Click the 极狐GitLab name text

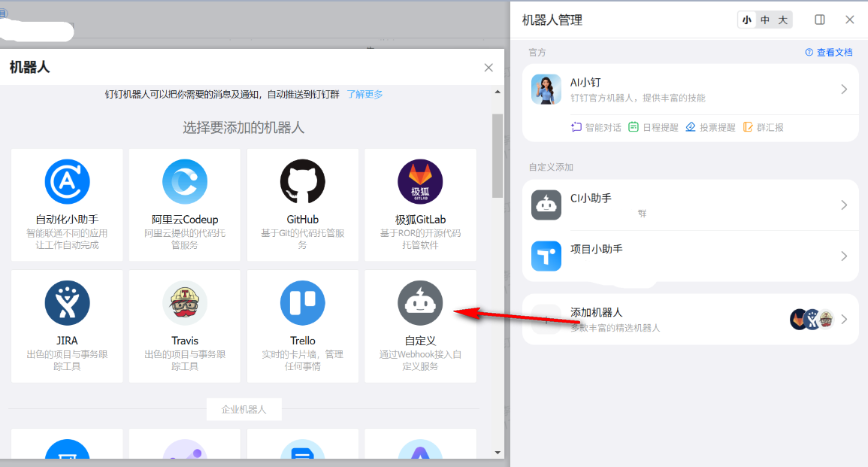pyautogui.click(x=420, y=220)
